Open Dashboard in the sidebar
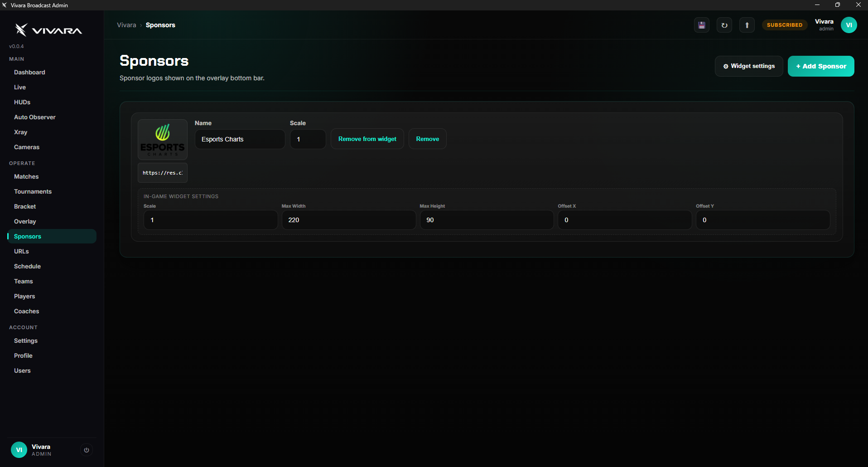 point(29,72)
